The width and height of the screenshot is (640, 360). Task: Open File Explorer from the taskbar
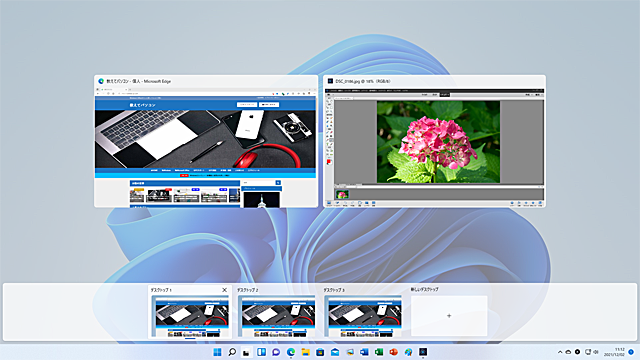point(305,352)
